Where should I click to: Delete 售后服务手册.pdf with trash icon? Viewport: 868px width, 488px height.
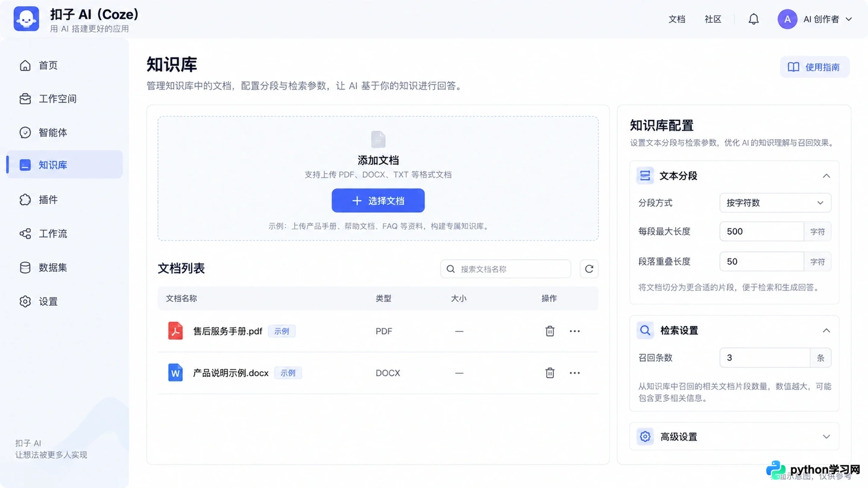(x=550, y=331)
